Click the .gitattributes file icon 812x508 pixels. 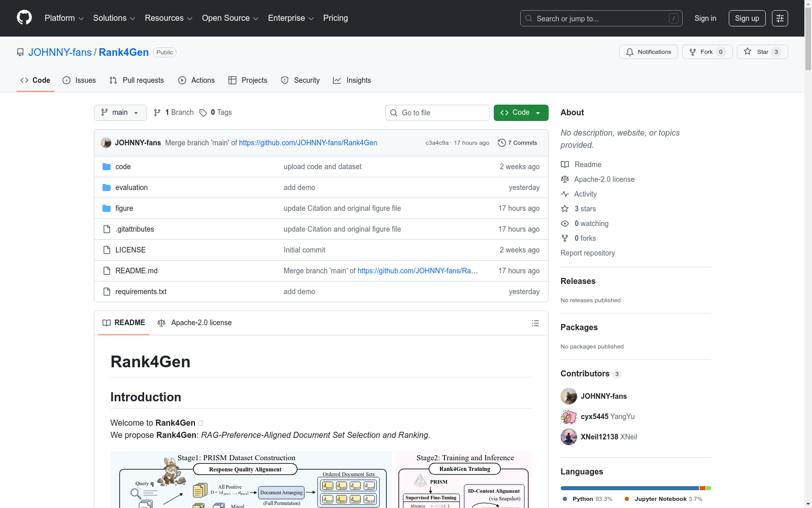(x=107, y=229)
